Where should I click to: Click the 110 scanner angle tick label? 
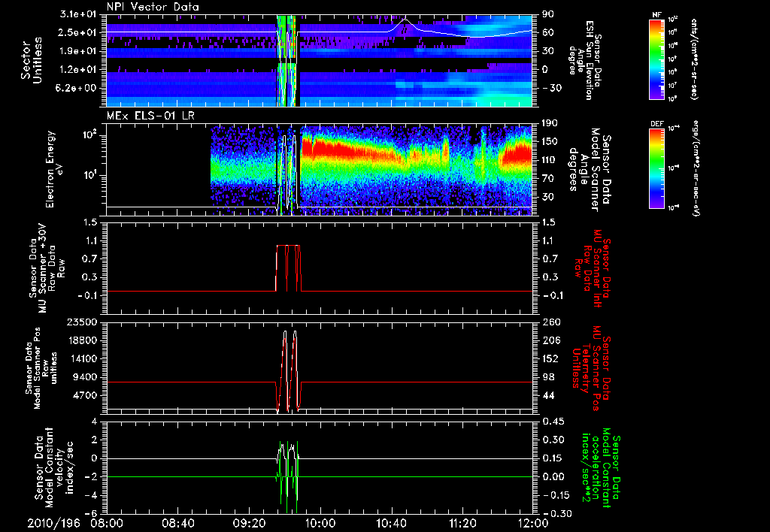coord(549,160)
